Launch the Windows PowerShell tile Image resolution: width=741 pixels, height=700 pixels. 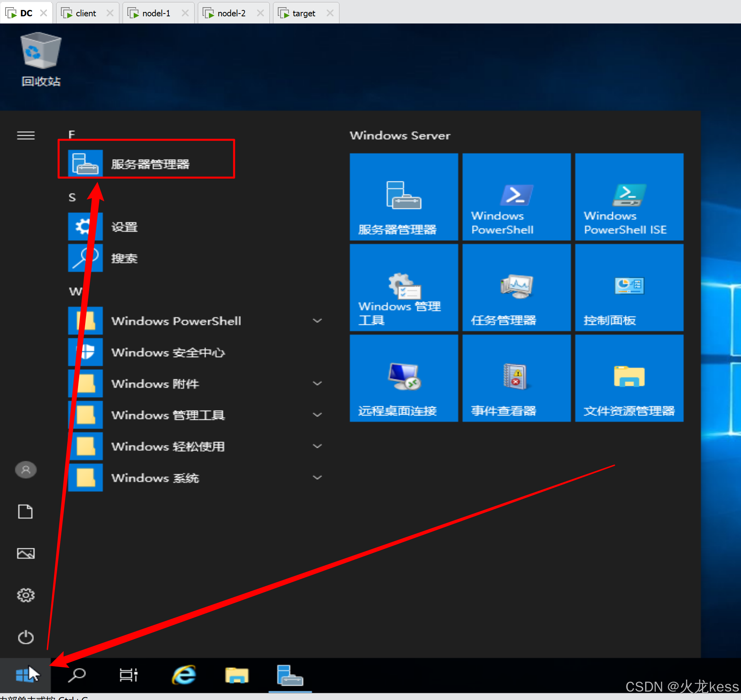(x=517, y=197)
